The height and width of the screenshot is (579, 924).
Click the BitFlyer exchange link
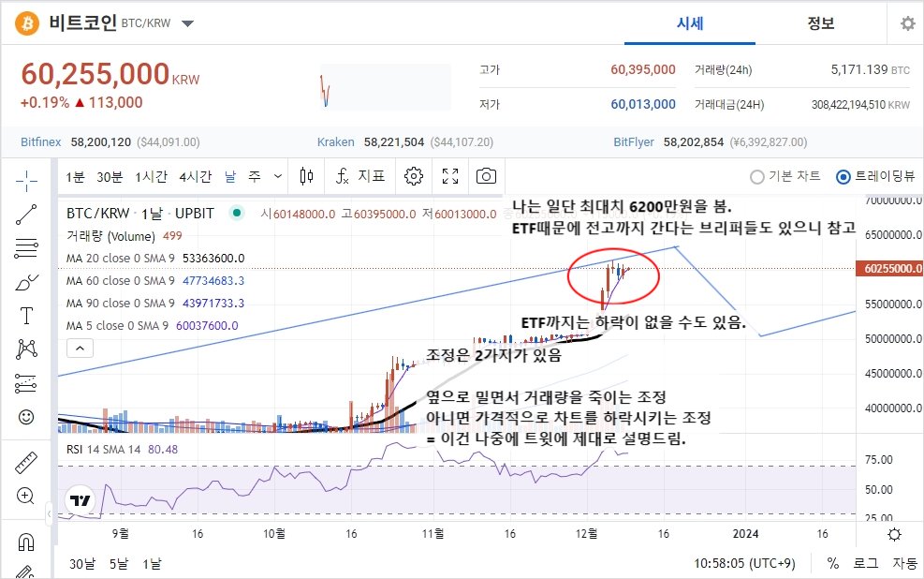[x=634, y=142]
